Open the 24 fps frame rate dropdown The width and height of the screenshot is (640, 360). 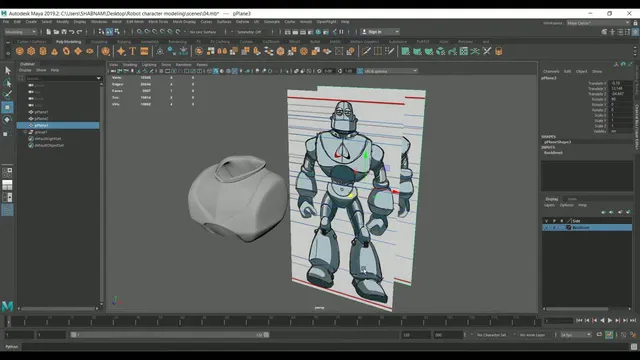[x=576, y=335]
